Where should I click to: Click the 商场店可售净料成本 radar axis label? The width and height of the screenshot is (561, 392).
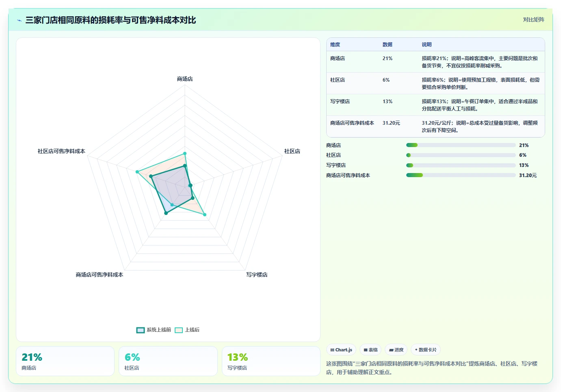pos(100,275)
